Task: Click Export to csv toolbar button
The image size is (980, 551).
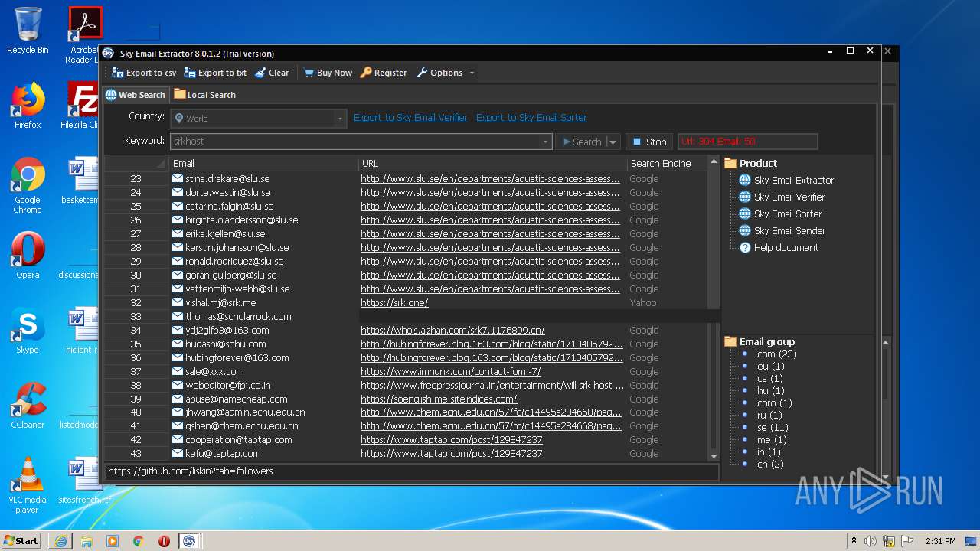Action: pos(144,73)
